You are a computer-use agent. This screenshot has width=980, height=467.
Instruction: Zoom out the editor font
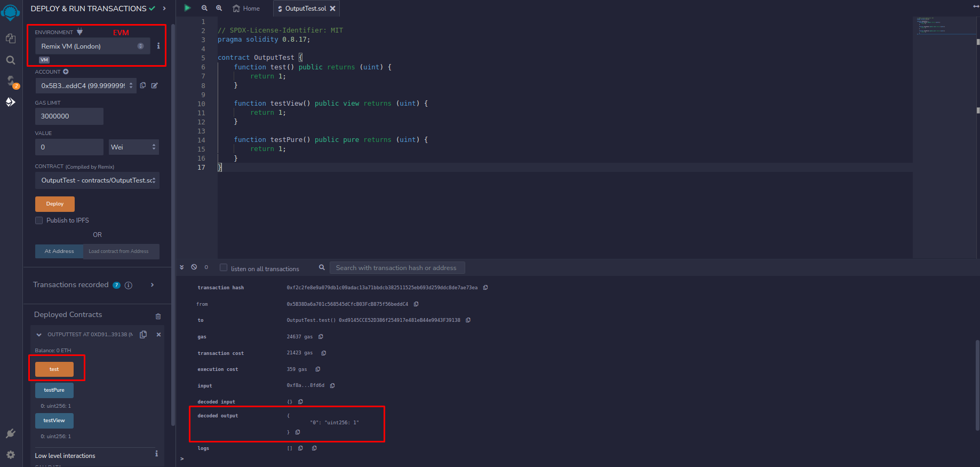click(x=204, y=8)
